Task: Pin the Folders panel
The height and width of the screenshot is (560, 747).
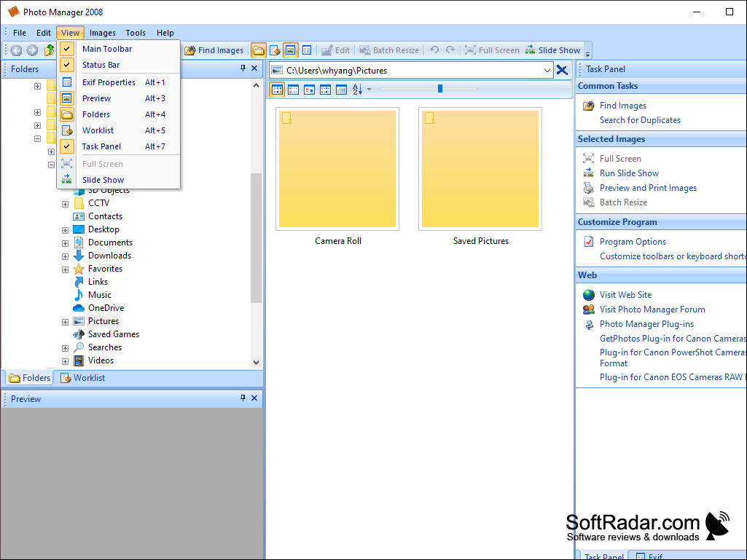Action: pos(243,68)
